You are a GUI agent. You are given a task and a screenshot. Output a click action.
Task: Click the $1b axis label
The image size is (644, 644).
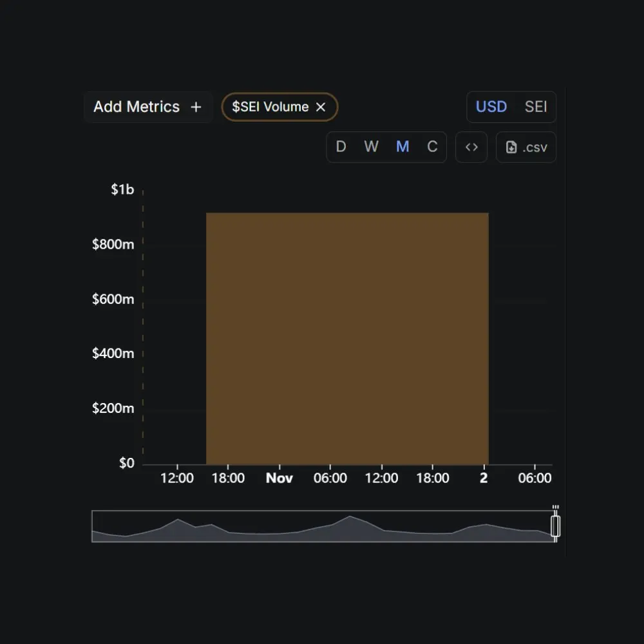tap(122, 189)
